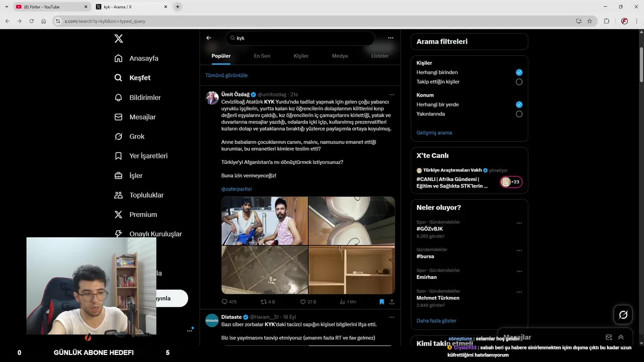Open Bildirimler notifications
Image resolution: width=644 pixels, height=362 pixels.
pyautogui.click(x=137, y=98)
